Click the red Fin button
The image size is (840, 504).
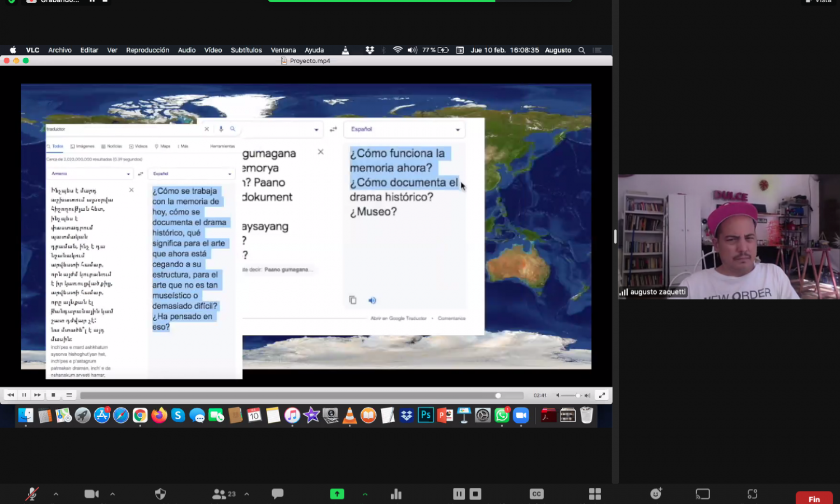coord(814,498)
